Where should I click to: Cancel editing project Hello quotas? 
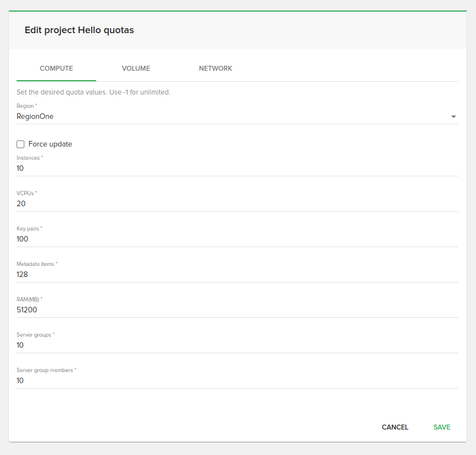click(x=395, y=427)
